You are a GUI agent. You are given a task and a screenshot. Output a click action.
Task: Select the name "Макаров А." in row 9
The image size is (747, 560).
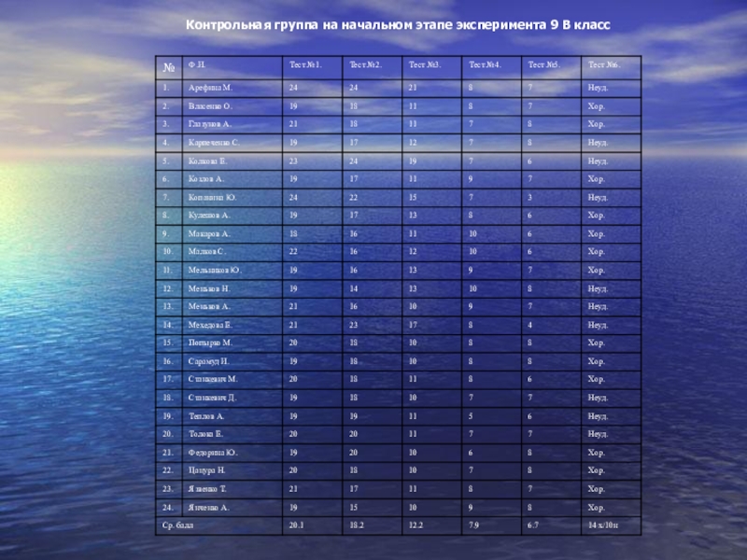pyautogui.click(x=209, y=234)
